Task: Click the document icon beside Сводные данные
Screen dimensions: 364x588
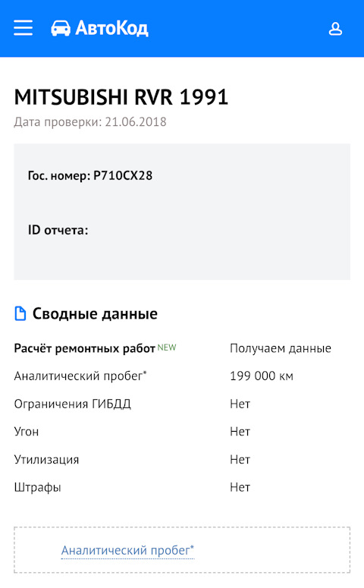Action: [20, 313]
